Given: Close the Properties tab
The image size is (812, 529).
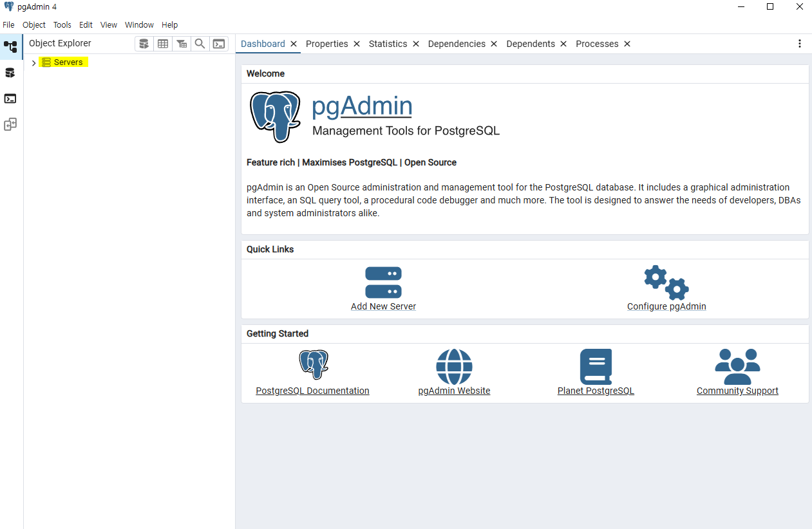Looking at the screenshot, I should coord(357,44).
